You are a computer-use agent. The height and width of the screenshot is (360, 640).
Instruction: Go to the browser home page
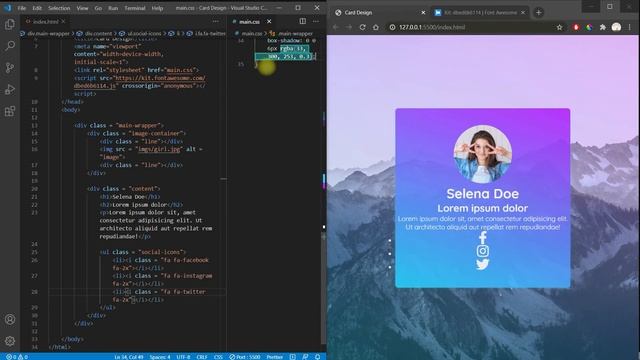pyautogui.click(x=376, y=27)
